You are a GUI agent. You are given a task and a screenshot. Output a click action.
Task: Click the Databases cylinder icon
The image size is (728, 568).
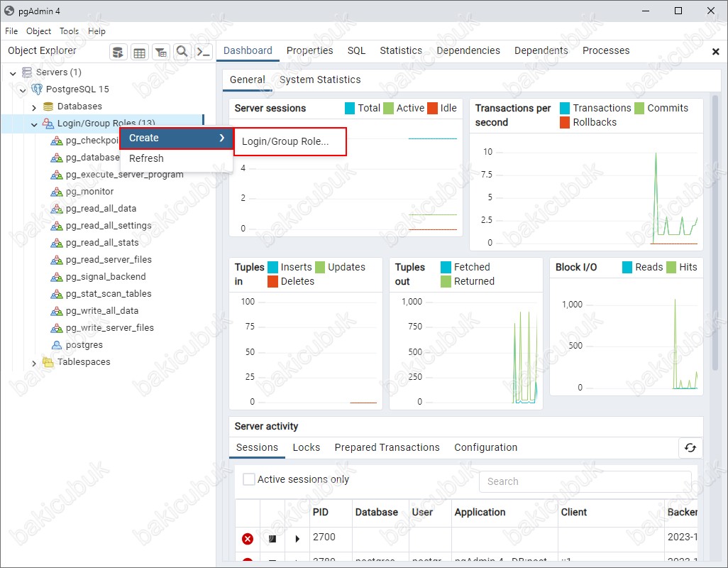pyautogui.click(x=48, y=106)
